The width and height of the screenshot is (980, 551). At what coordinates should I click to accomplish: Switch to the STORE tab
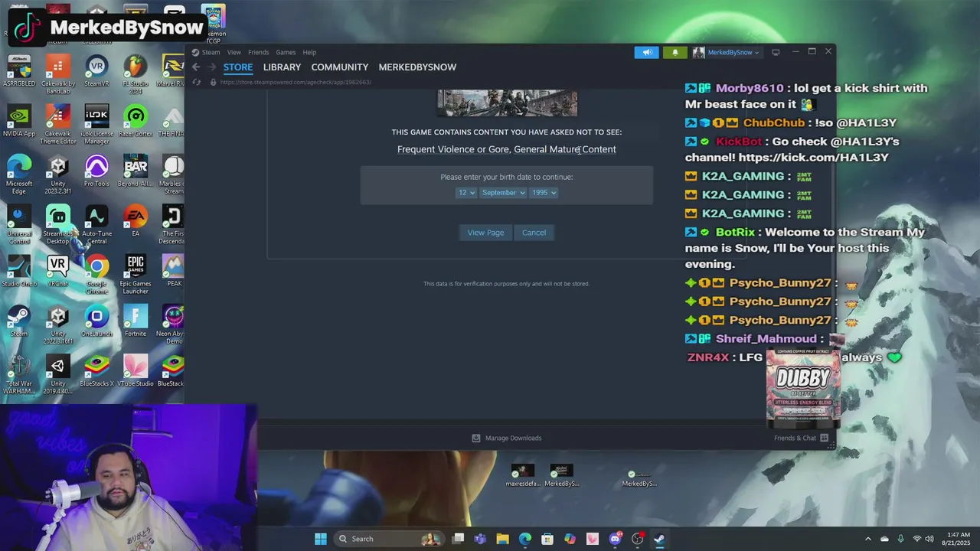click(x=238, y=67)
